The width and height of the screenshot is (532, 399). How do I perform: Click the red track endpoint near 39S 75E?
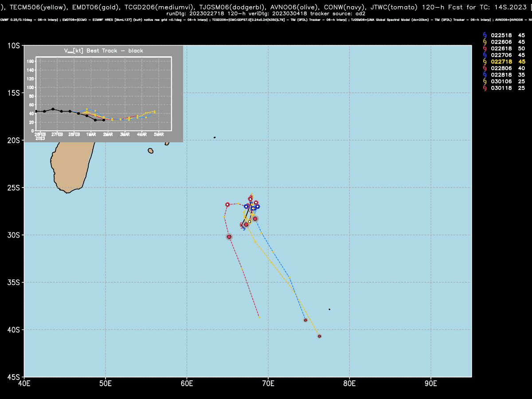305,320
